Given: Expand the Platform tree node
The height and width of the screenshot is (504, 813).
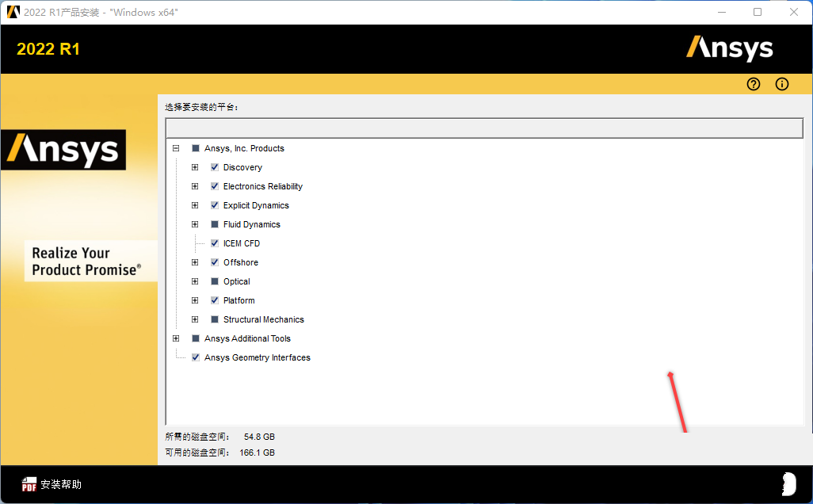Looking at the screenshot, I should (x=195, y=300).
